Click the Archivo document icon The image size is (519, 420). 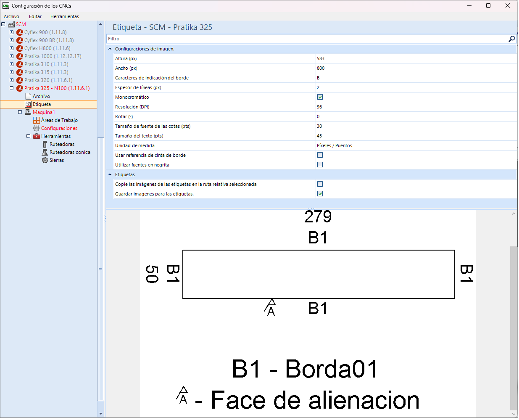[28, 96]
